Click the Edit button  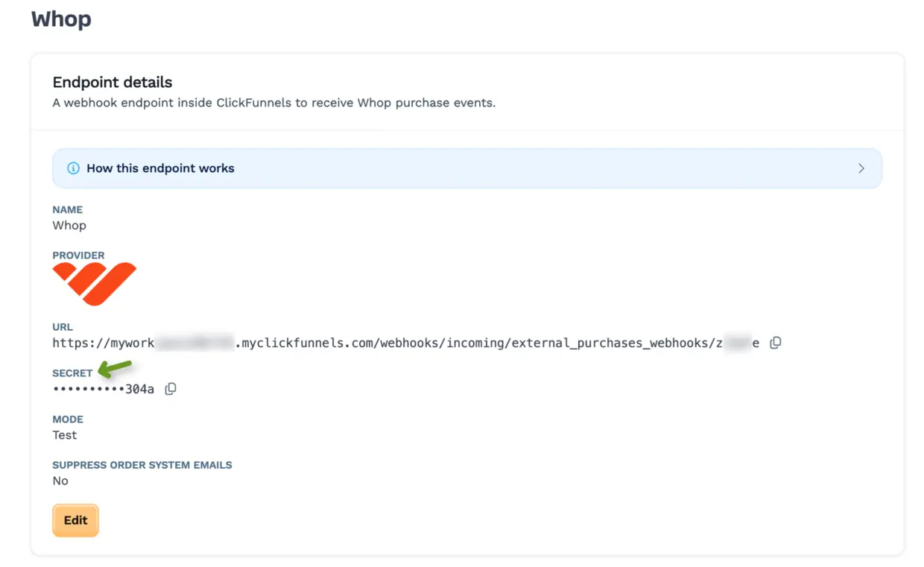pos(75,520)
